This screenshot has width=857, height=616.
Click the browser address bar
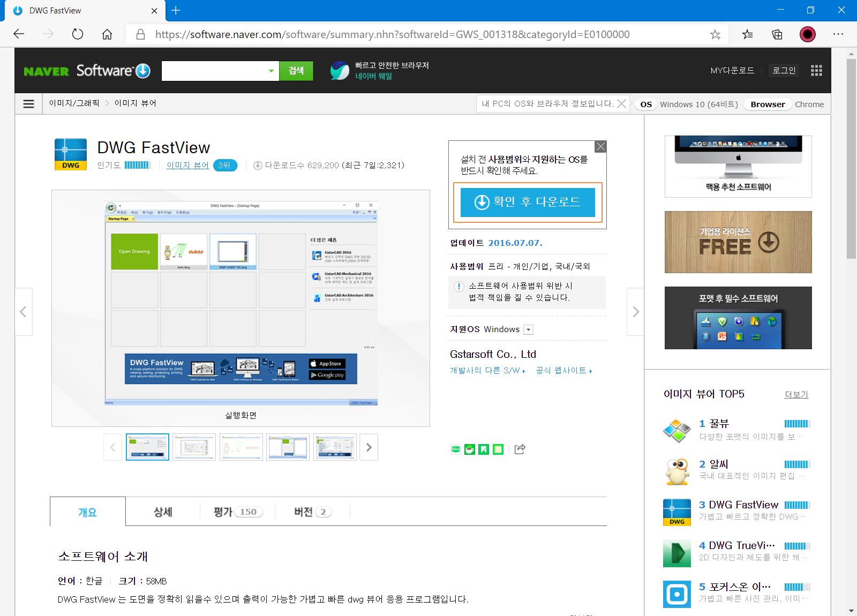(392, 34)
